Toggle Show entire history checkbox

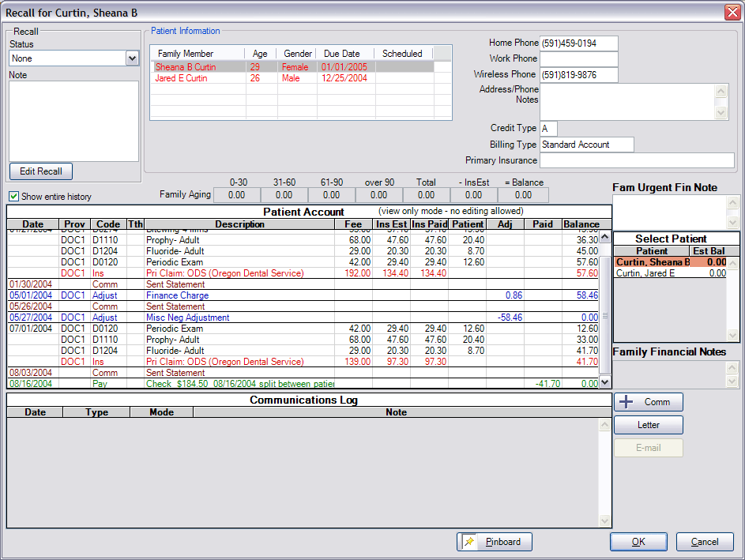[x=13, y=197]
